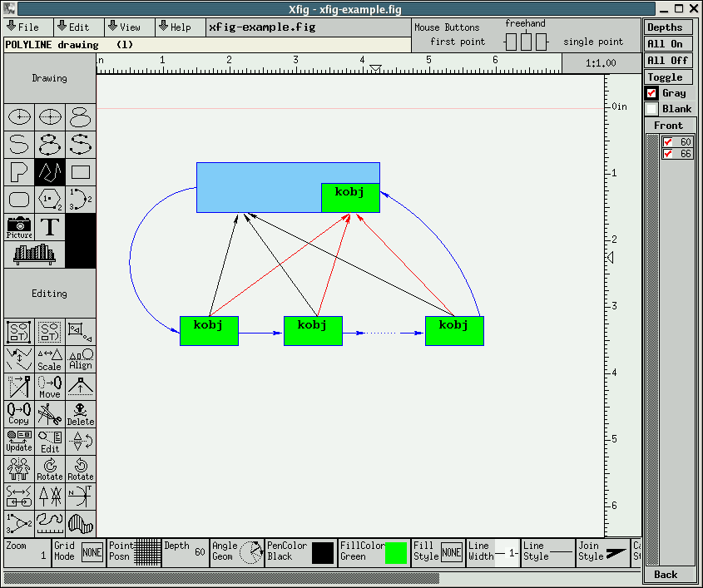703x588 pixels.
Task: Toggle the Gray depth checkbox
Action: [x=652, y=93]
